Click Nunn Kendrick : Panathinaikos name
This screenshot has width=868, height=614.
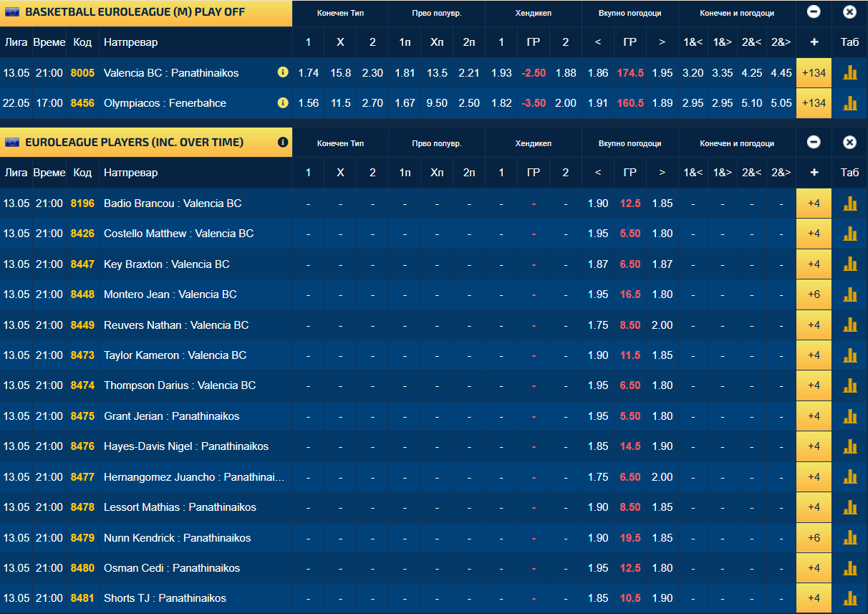[177, 538]
